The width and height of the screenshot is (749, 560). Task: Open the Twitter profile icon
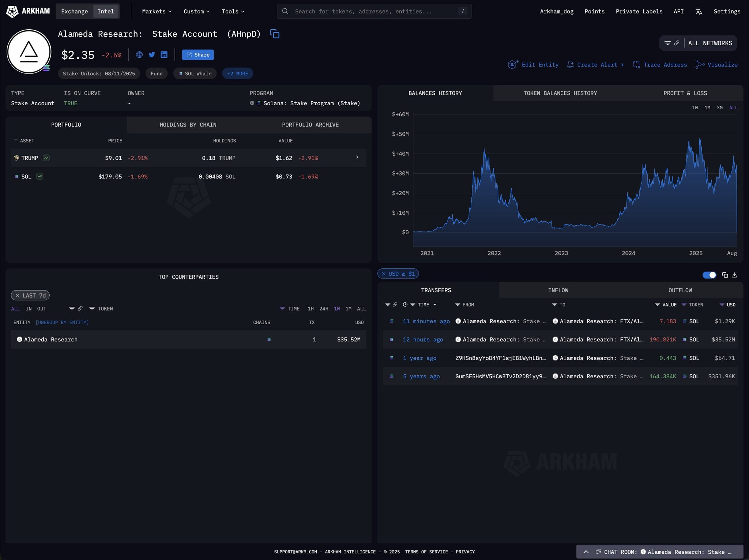pos(152,55)
